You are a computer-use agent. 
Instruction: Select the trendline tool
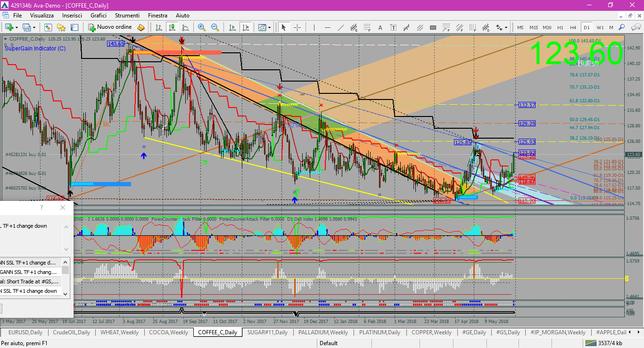click(341, 27)
